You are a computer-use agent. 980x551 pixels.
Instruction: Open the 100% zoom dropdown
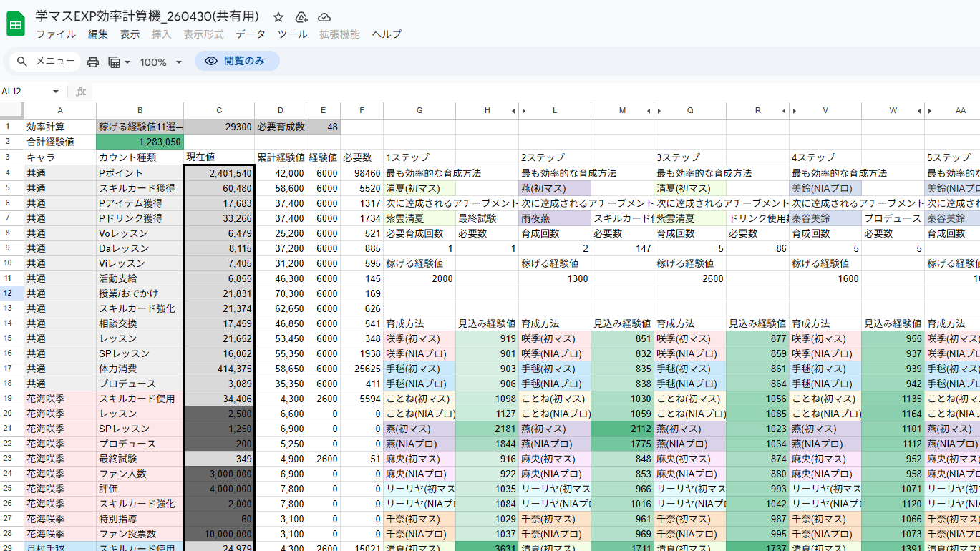tap(160, 62)
